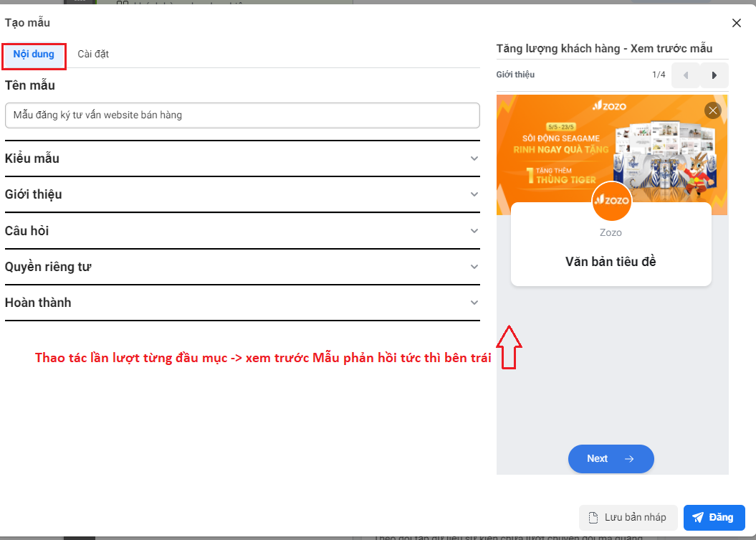This screenshot has width=756, height=540.
Task: Click the Câu hỏi section heading
Action: coord(27,231)
